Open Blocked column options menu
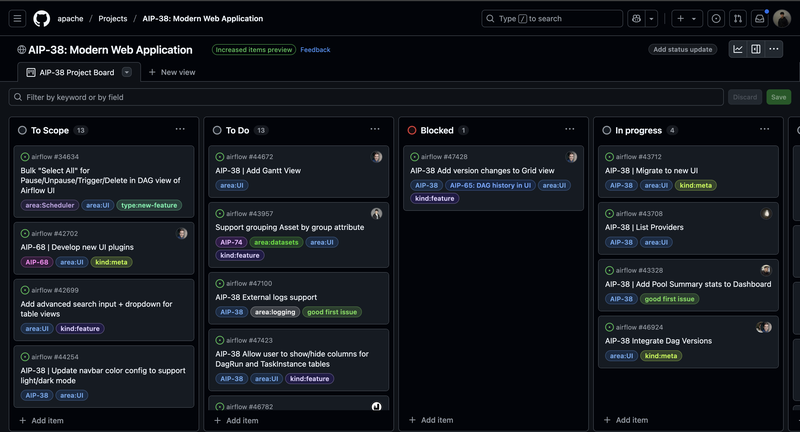The height and width of the screenshot is (432, 800). [570, 129]
